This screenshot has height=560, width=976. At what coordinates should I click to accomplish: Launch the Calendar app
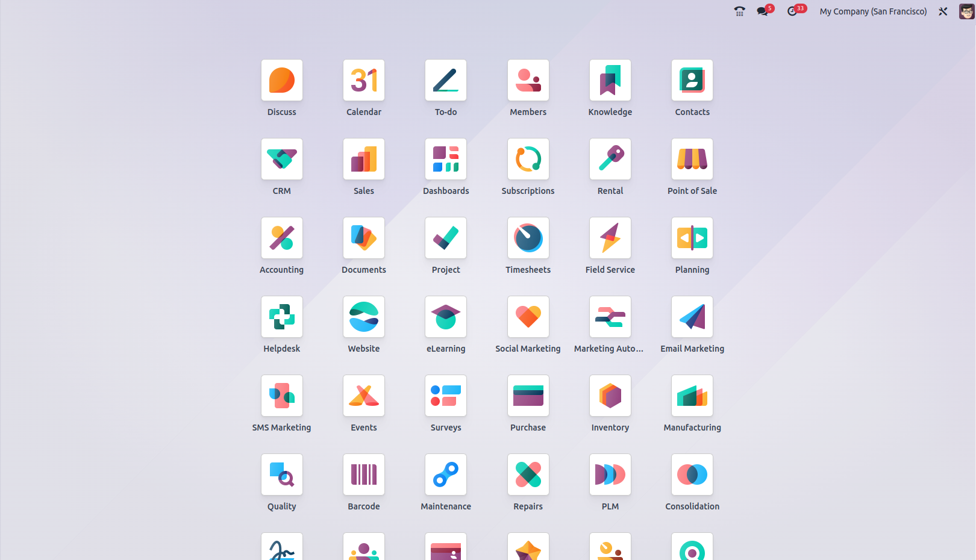(363, 81)
